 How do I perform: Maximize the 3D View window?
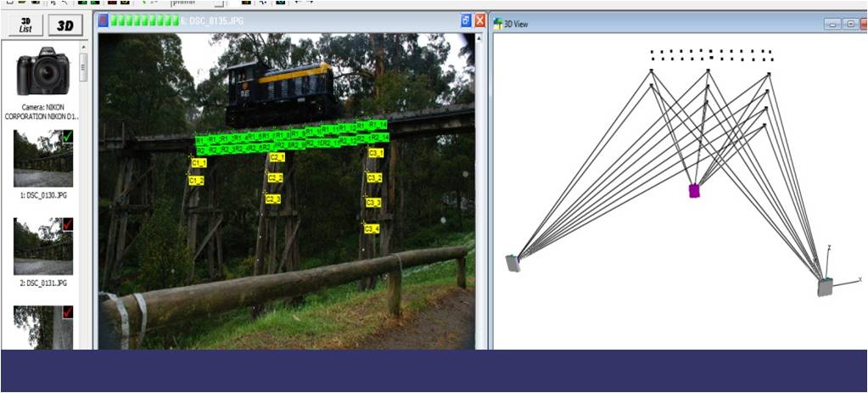(849, 24)
